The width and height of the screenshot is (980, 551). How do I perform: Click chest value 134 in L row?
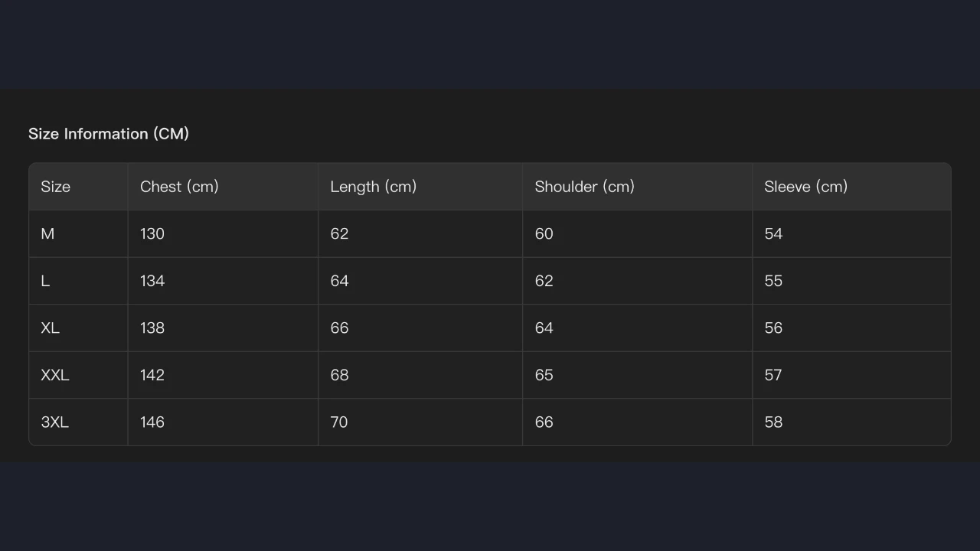click(152, 281)
